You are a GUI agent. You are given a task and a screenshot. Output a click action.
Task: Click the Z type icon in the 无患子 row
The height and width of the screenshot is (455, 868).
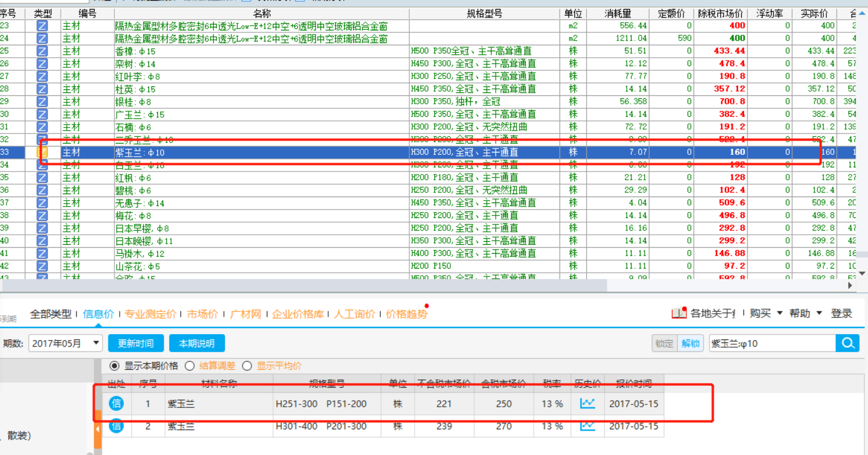[42, 203]
